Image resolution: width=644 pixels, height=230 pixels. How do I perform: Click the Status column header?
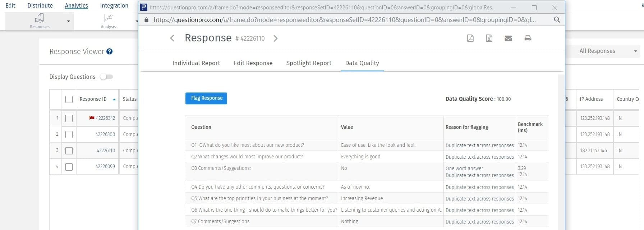pyautogui.click(x=129, y=99)
